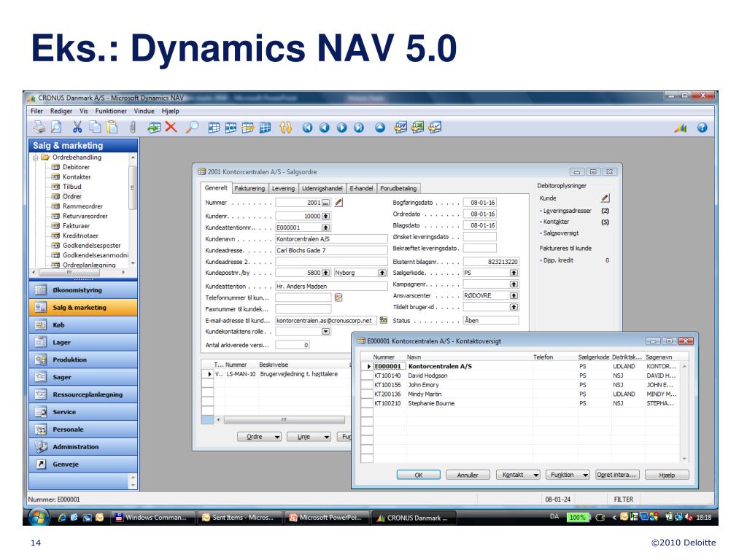Click Annuller in Kontaktoversigt window

[x=468, y=475]
